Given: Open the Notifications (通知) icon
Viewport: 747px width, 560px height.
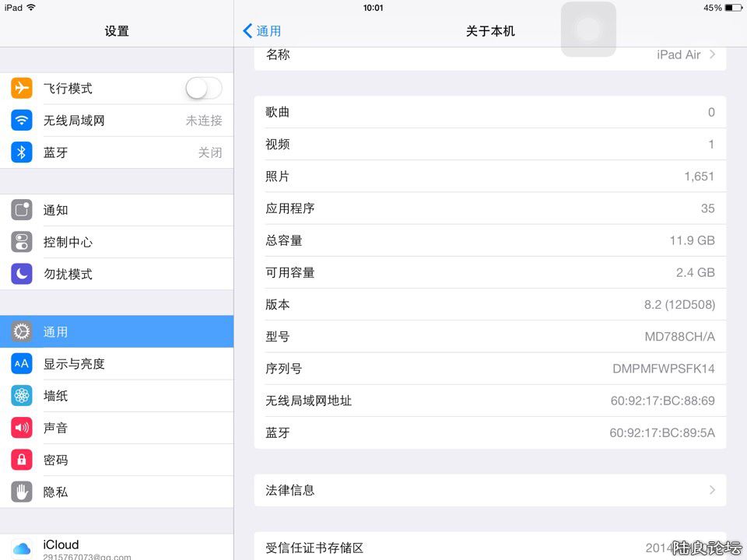Looking at the screenshot, I should pyautogui.click(x=22, y=210).
